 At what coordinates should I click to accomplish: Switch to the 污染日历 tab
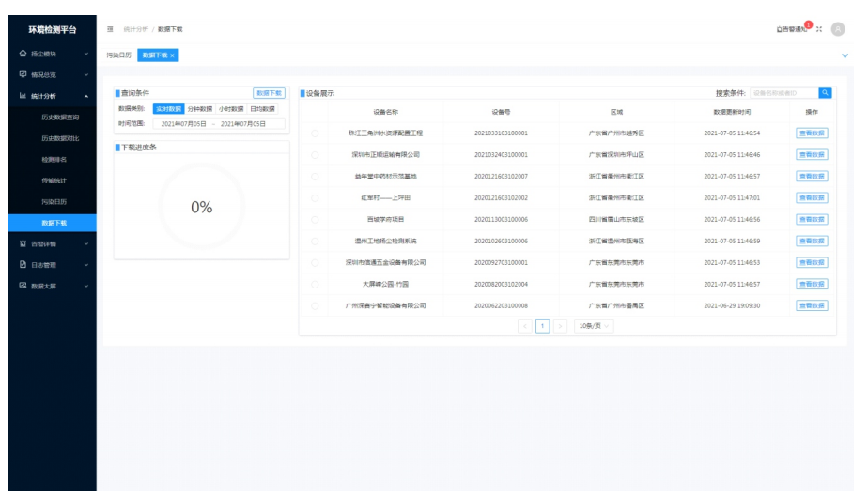click(x=118, y=55)
